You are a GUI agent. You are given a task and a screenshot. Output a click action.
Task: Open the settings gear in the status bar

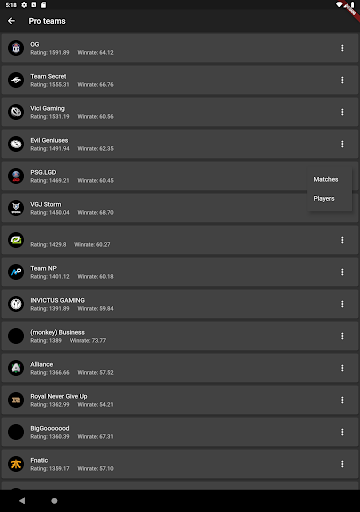(x=24, y=5)
